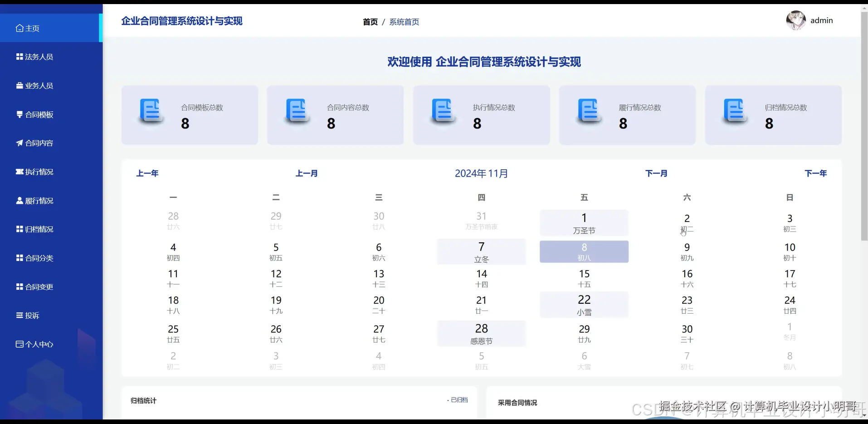The height and width of the screenshot is (424, 868).
Task: Click the person icon next to 履行情况
Action: pos(19,200)
